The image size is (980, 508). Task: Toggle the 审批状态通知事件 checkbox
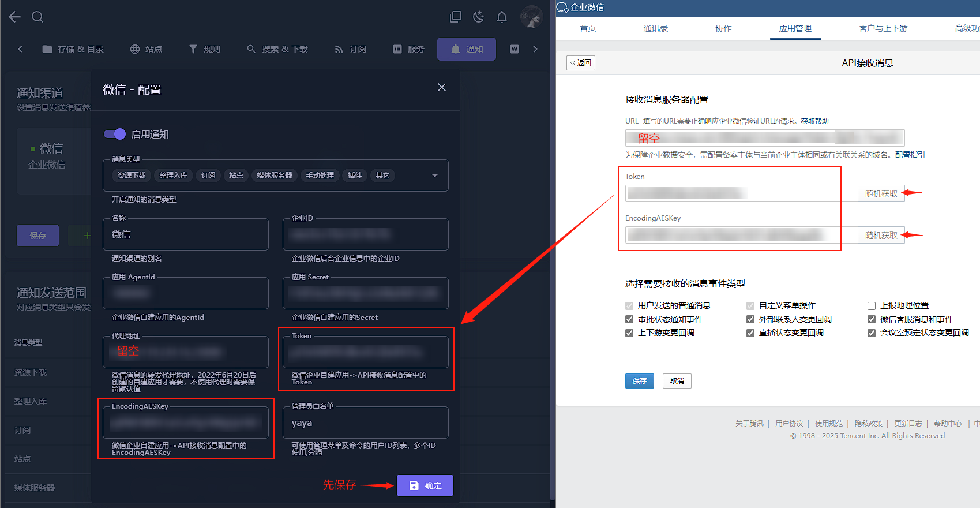pyautogui.click(x=629, y=319)
